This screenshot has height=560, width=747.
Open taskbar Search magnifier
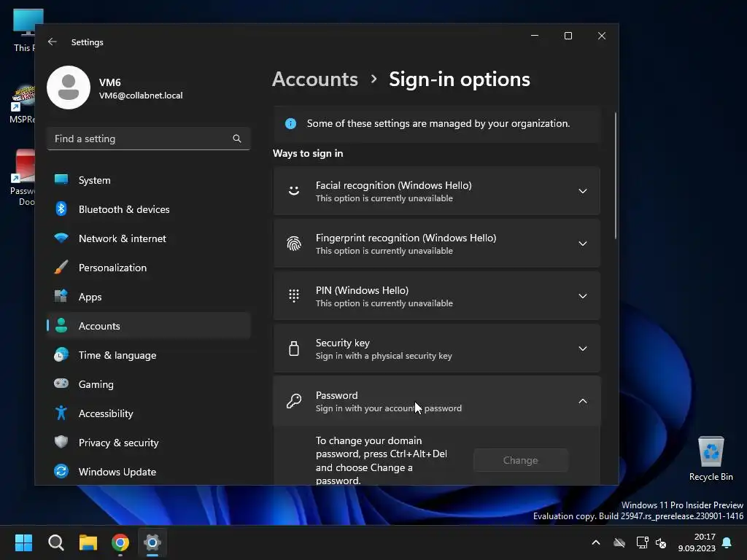55,542
